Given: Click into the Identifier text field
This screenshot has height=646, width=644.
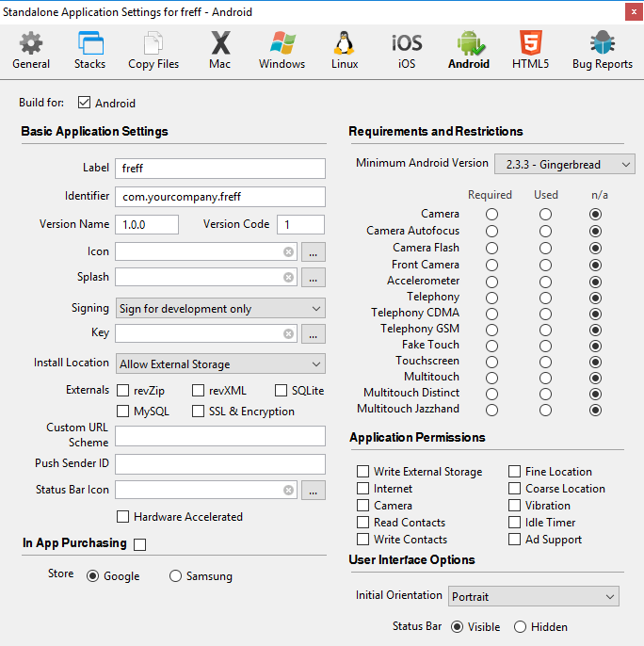Looking at the screenshot, I should 220,198.
